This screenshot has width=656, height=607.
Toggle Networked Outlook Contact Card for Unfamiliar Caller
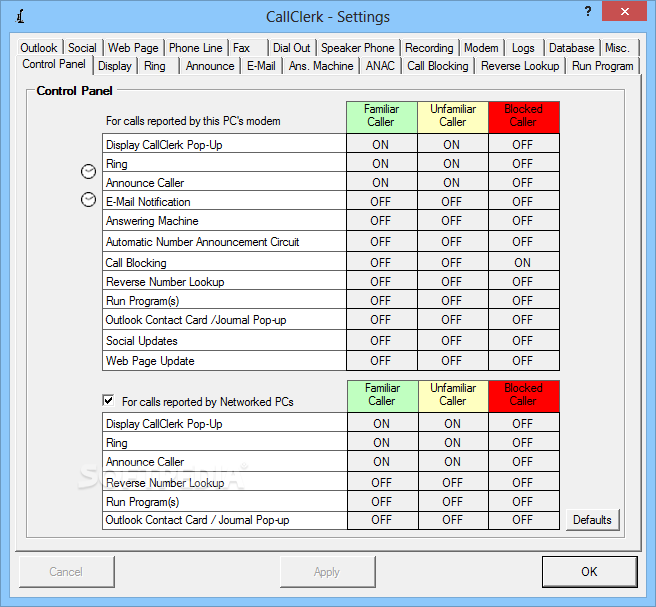pos(453,520)
